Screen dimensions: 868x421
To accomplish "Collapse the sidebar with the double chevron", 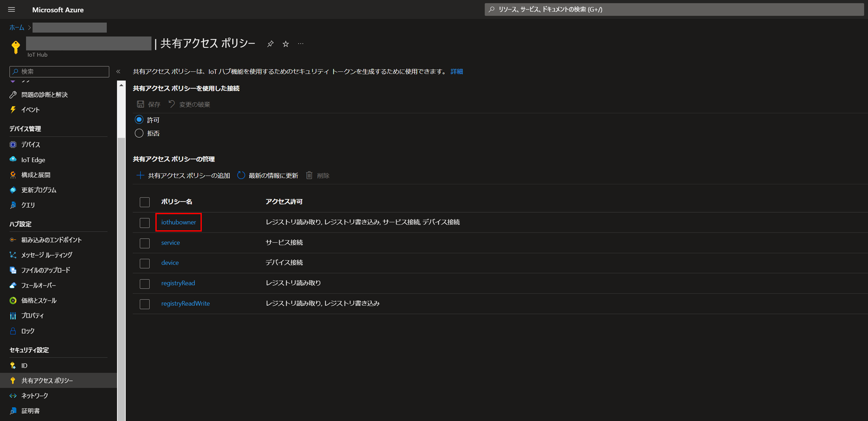I will point(118,72).
